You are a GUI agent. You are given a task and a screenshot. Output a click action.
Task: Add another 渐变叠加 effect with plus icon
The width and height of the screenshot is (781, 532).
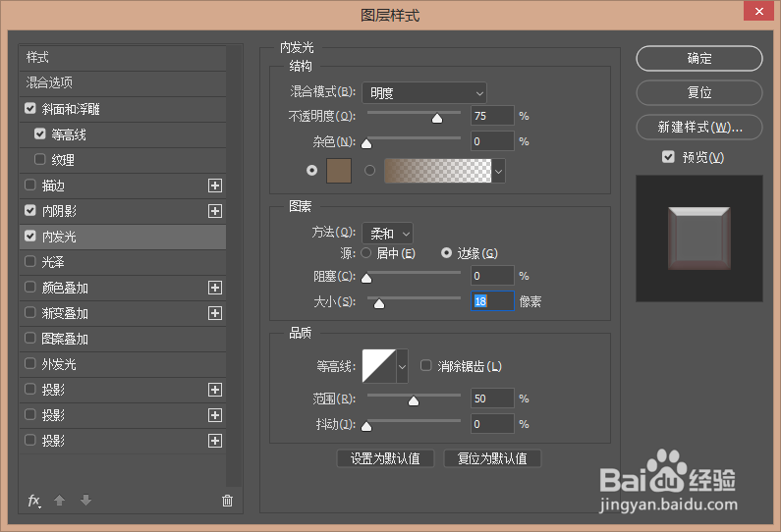click(215, 313)
